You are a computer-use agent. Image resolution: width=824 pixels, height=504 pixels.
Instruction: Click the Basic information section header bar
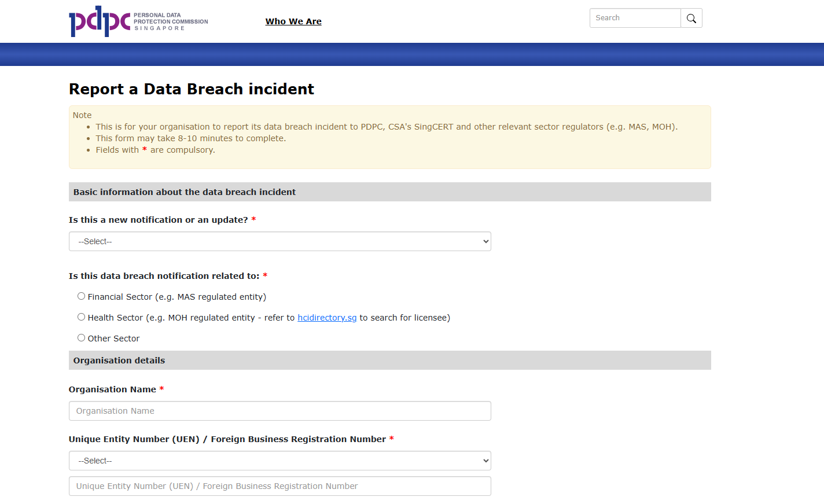(x=389, y=192)
